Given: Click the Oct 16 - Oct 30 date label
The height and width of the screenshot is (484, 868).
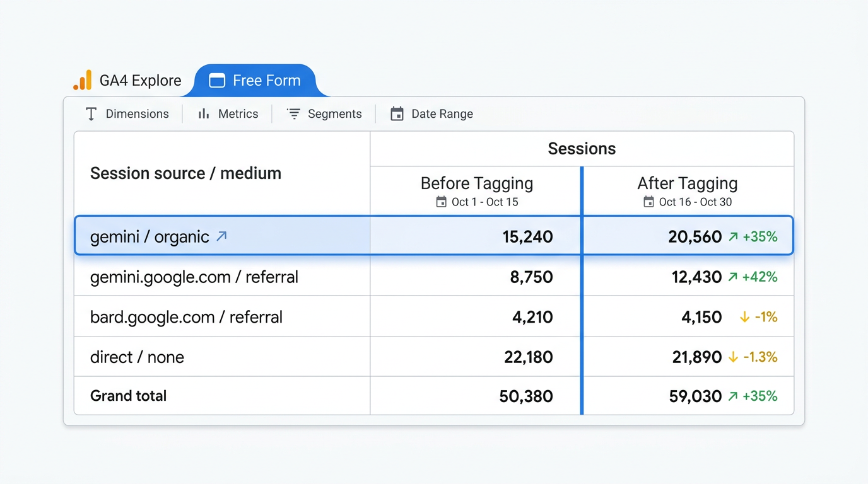Looking at the screenshot, I should click(696, 202).
